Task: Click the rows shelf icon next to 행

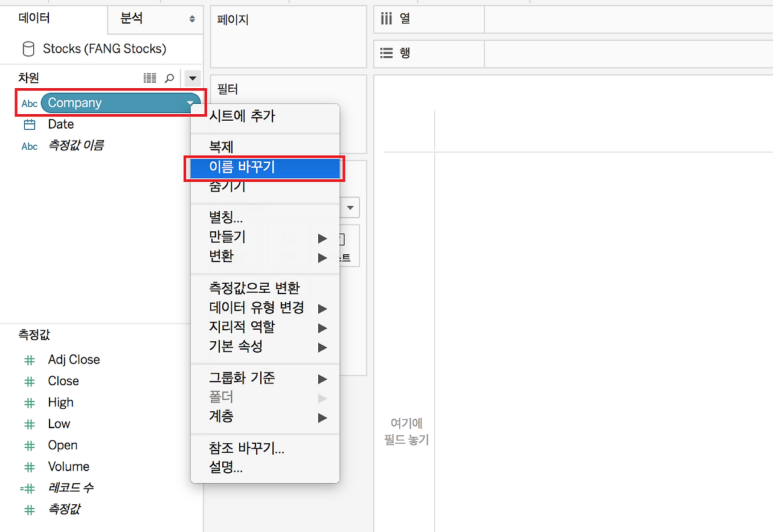Action: (x=386, y=53)
